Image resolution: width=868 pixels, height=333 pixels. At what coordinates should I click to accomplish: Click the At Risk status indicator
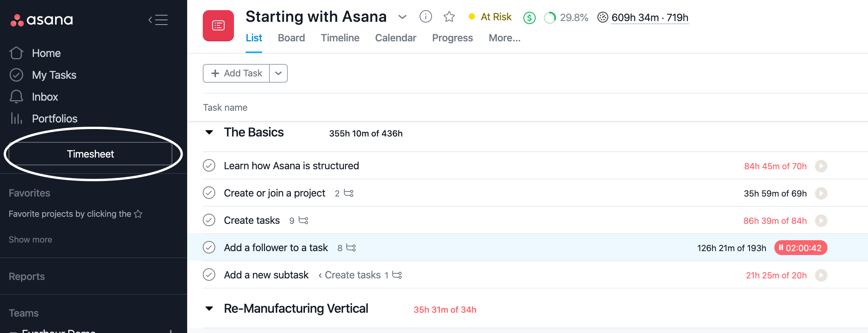click(490, 17)
